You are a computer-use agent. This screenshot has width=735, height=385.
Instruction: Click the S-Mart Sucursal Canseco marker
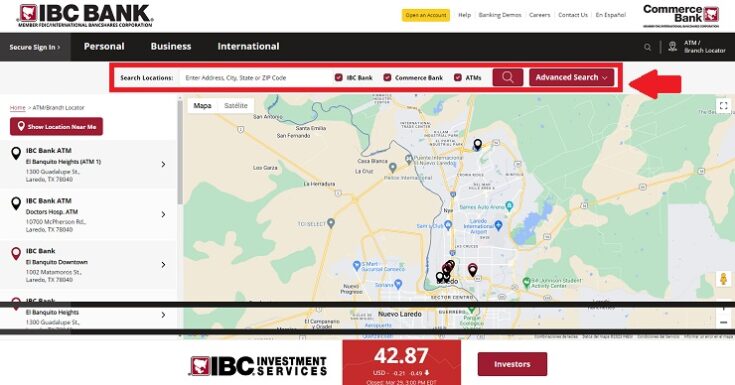point(356,265)
